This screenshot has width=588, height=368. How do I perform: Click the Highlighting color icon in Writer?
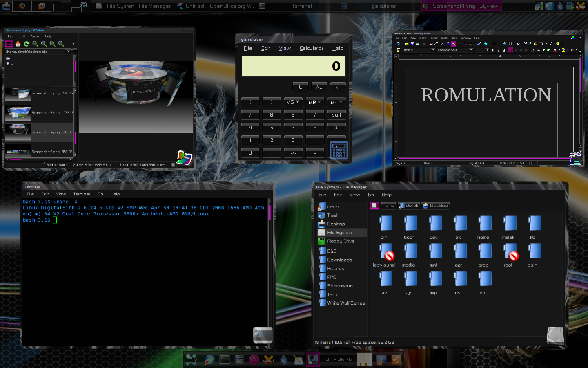click(563, 50)
